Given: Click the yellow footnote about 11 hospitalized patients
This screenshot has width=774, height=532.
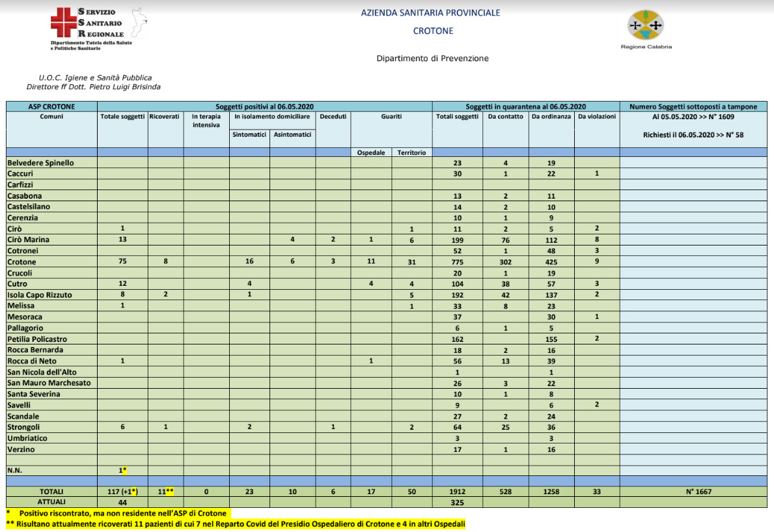Looking at the screenshot, I should point(236,524).
